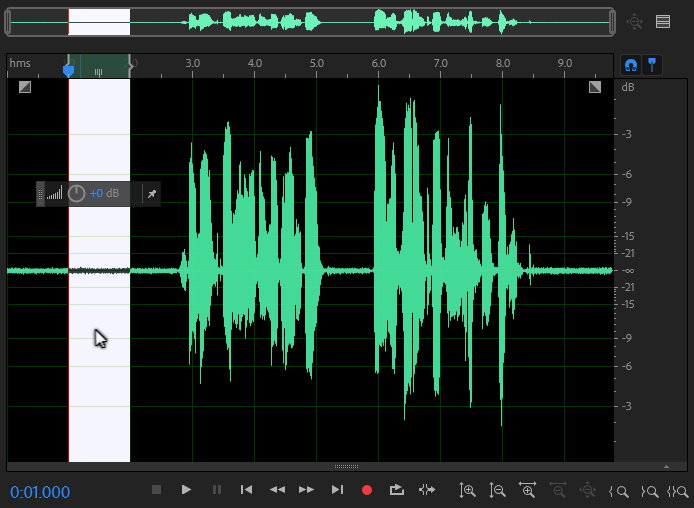Zoom in time icon
The image size is (694, 508).
528,490
